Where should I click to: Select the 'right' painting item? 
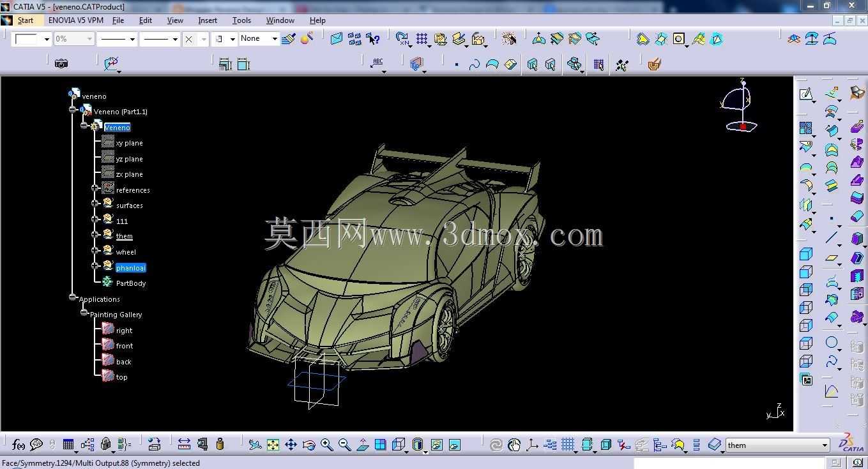click(x=124, y=331)
